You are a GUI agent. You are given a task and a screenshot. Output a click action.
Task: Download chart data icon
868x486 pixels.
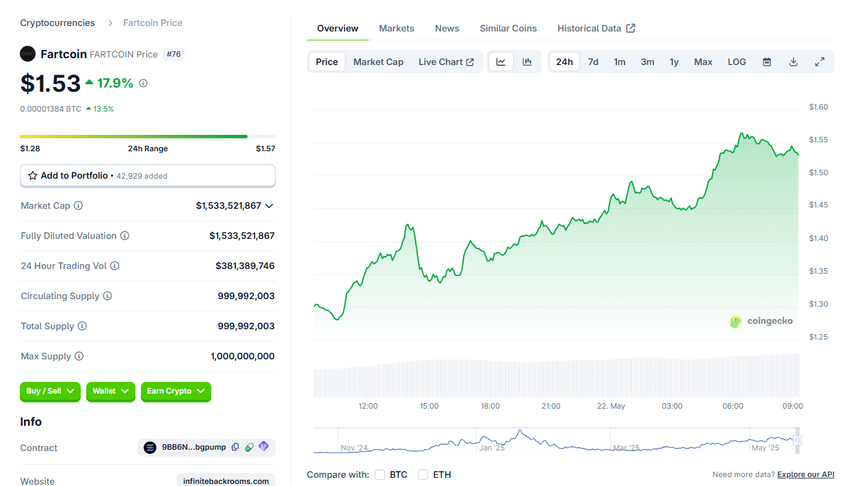click(793, 62)
